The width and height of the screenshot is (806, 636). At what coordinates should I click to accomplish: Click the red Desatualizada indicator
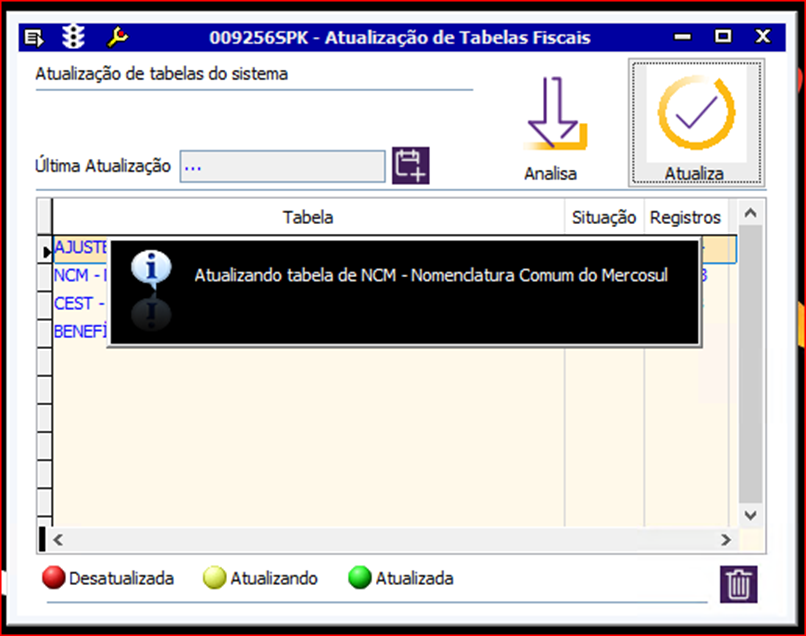click(53, 577)
